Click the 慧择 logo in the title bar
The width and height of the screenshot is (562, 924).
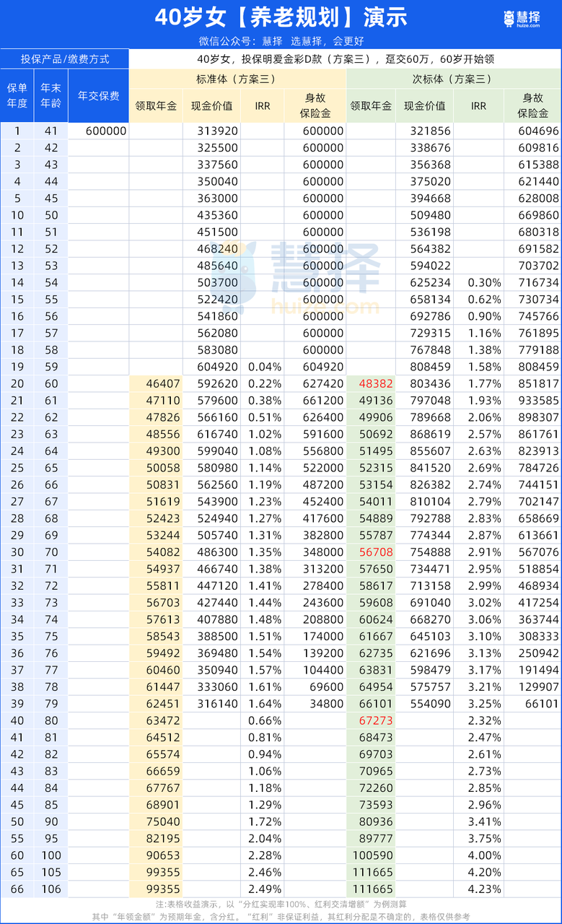coord(521,18)
